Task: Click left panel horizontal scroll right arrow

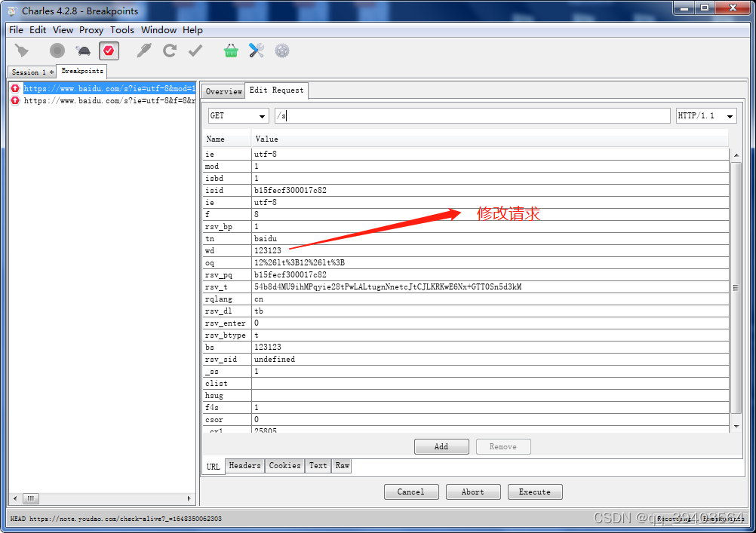Action: click(189, 498)
